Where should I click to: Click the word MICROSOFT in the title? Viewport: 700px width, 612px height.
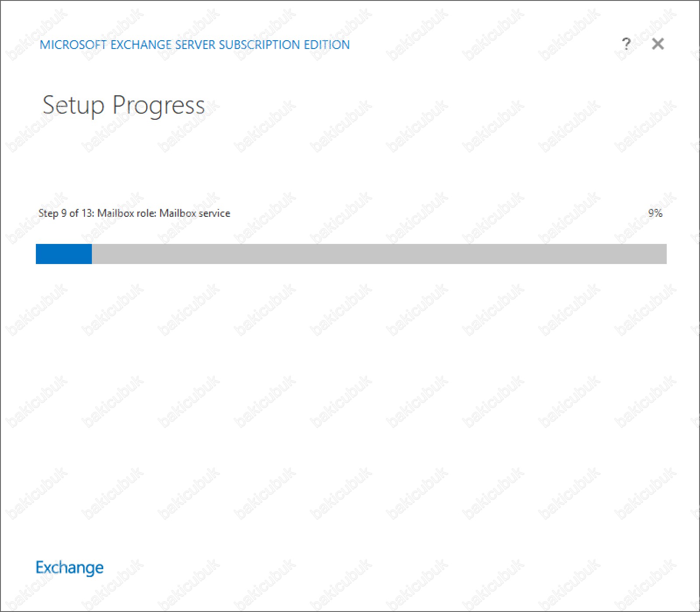pyautogui.click(x=73, y=45)
